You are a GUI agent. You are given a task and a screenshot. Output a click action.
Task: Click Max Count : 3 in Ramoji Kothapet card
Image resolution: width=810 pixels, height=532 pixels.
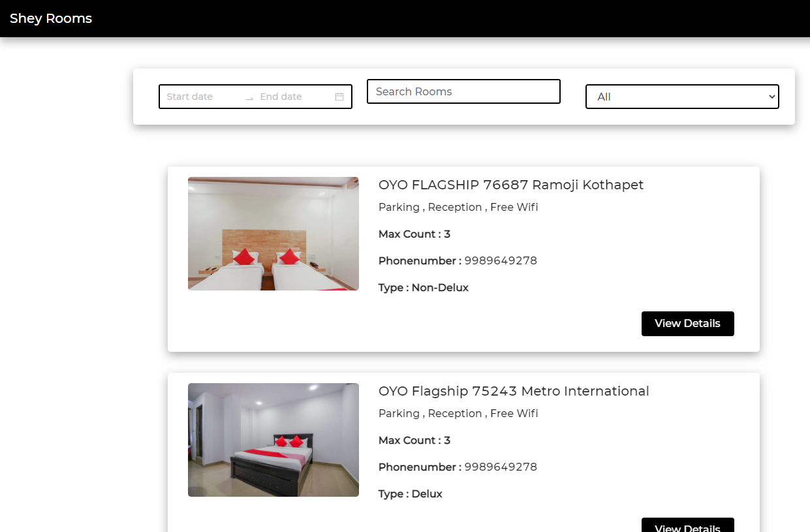click(414, 234)
